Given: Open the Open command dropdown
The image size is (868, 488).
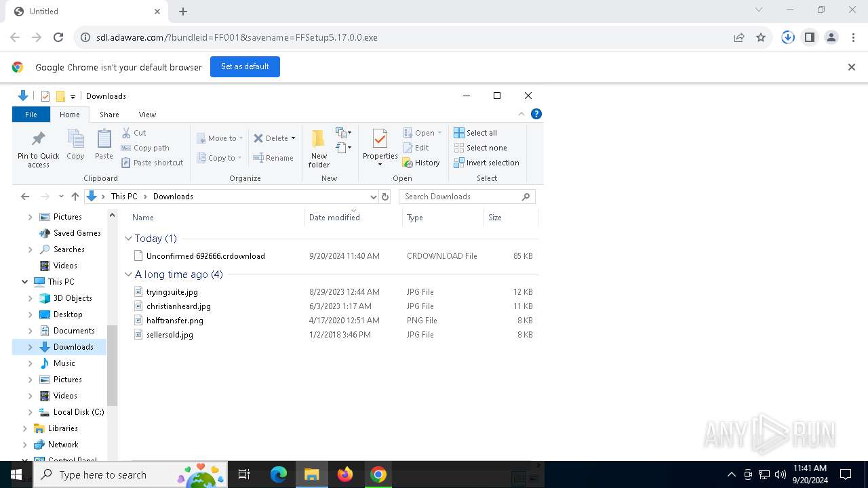Looking at the screenshot, I should pyautogui.click(x=439, y=133).
